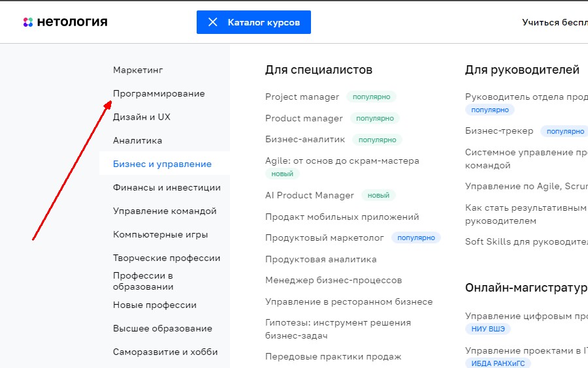The height and width of the screenshot is (368, 588).
Task: Click the Для руководителей heading
Action: click(x=523, y=70)
